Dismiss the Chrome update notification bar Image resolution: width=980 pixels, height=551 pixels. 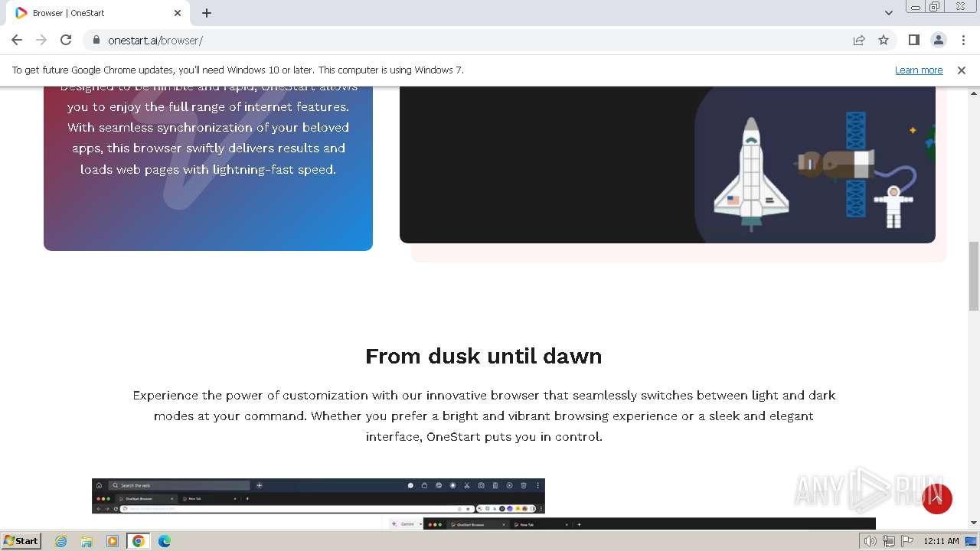pyautogui.click(x=962, y=70)
